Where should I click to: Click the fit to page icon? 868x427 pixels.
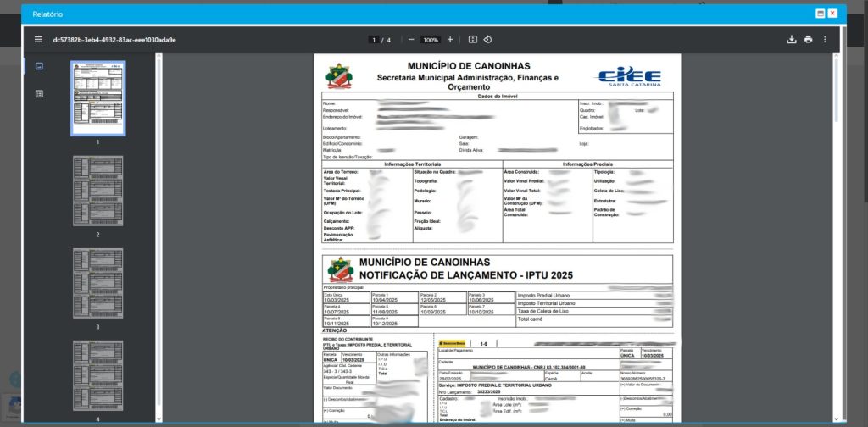472,39
